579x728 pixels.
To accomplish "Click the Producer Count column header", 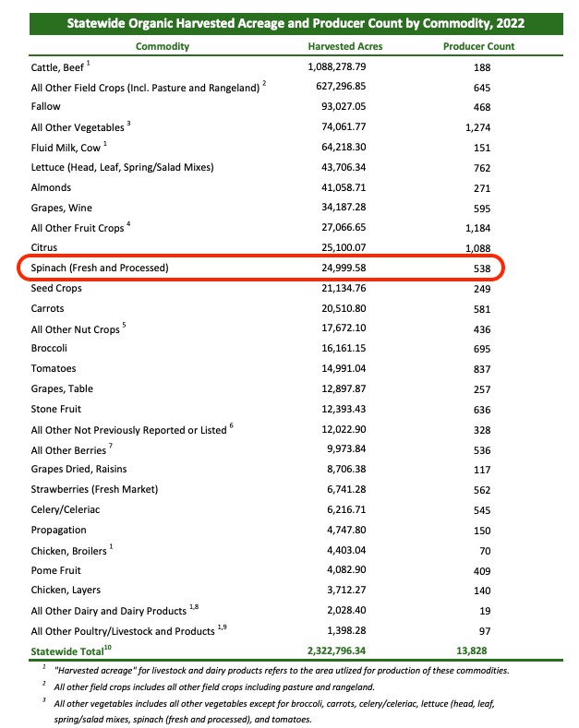I will [479, 46].
